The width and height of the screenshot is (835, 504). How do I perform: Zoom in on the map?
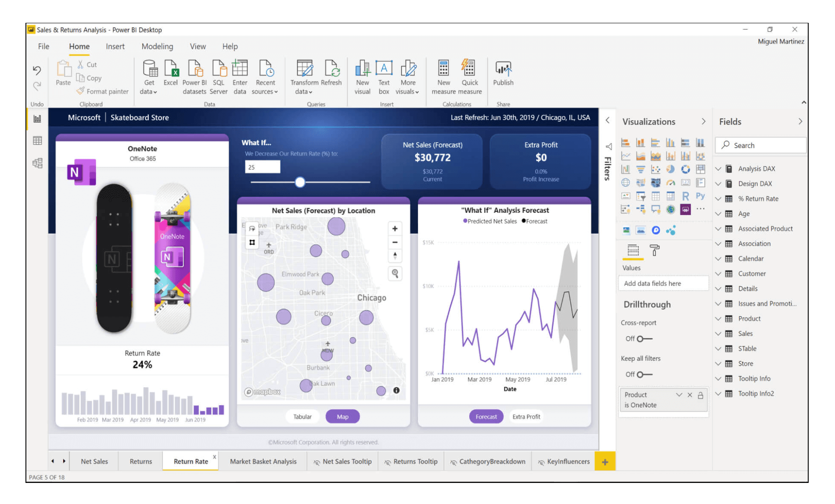(395, 229)
